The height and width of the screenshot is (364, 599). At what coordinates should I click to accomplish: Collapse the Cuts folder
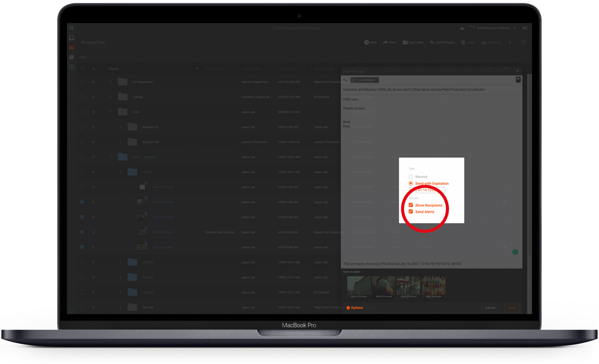(x=111, y=112)
